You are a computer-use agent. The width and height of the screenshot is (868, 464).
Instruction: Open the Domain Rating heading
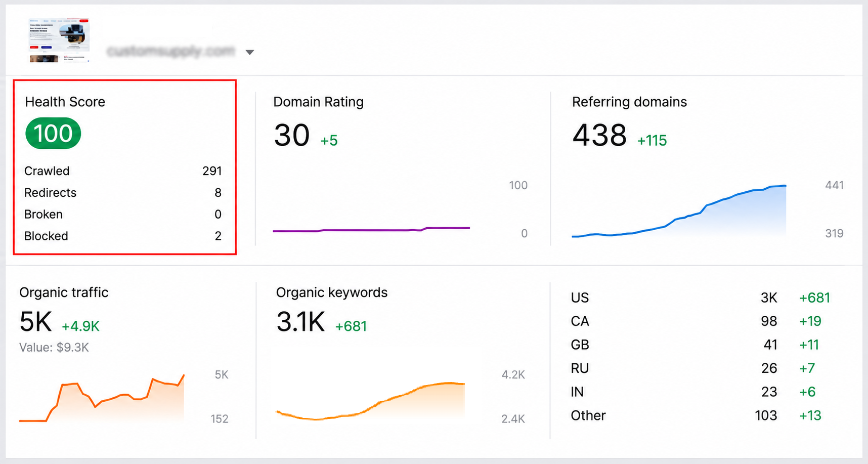click(318, 102)
